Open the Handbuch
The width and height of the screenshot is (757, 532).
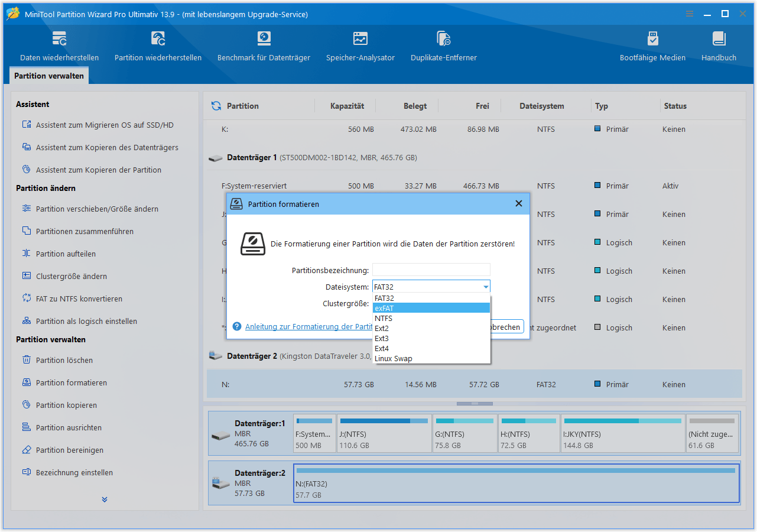[x=719, y=46]
